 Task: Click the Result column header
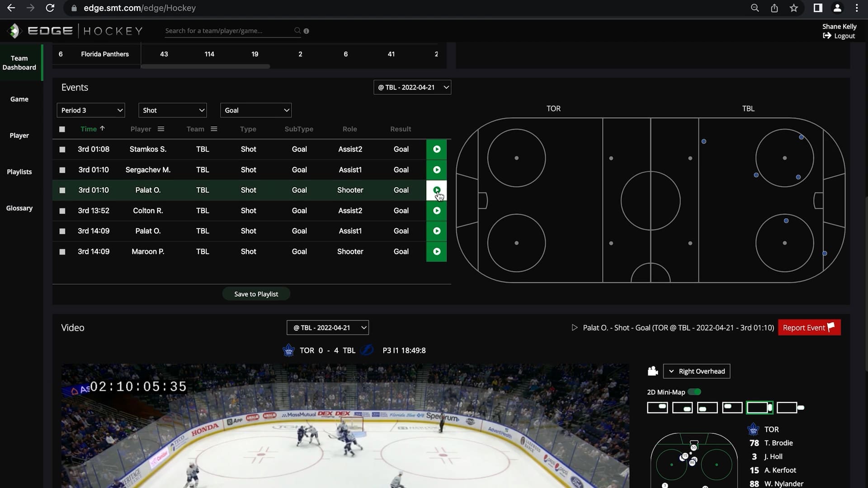[x=401, y=129]
